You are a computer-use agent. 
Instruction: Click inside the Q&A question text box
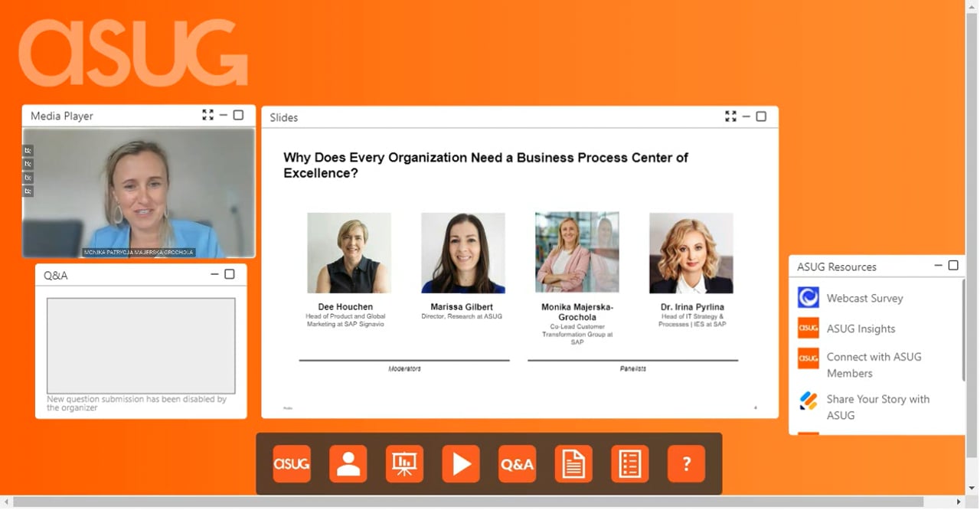(x=141, y=345)
